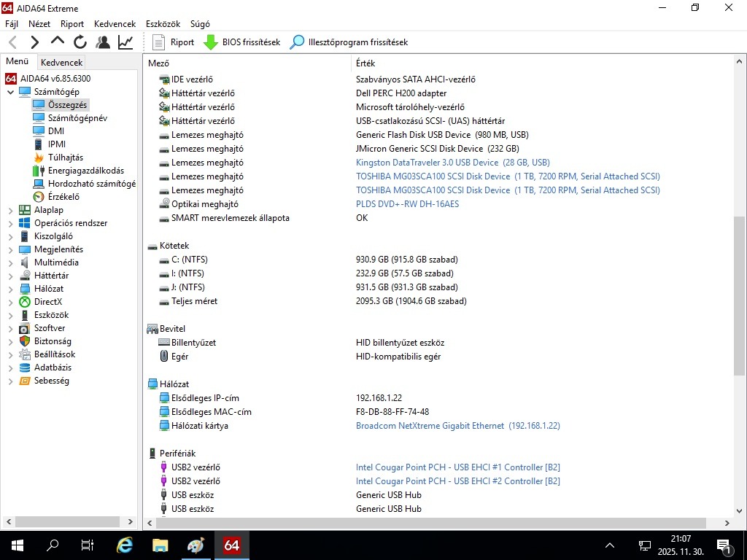The image size is (747, 560).
Task: Open Intel Cougar Point USB EHCI #2 link
Action: click(458, 481)
